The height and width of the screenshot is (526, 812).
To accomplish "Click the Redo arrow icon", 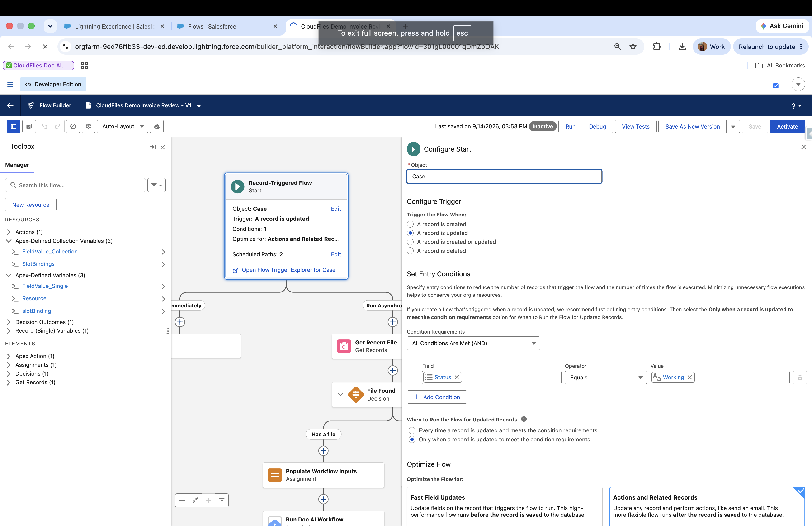I will 58,126.
